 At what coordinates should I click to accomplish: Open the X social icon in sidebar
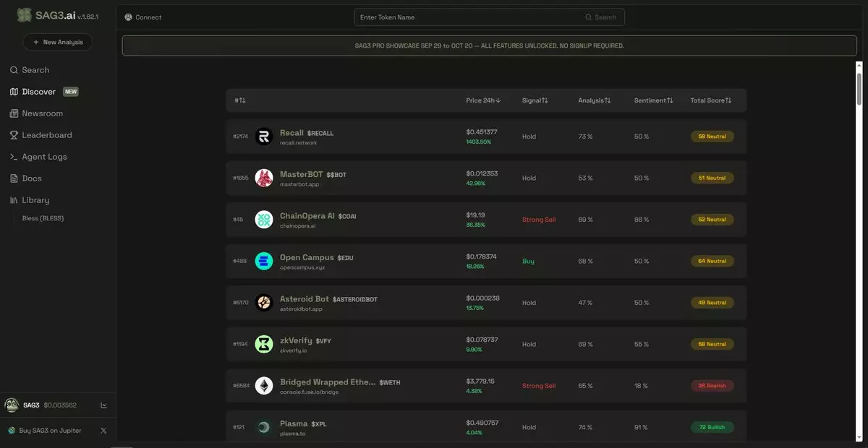point(103,431)
